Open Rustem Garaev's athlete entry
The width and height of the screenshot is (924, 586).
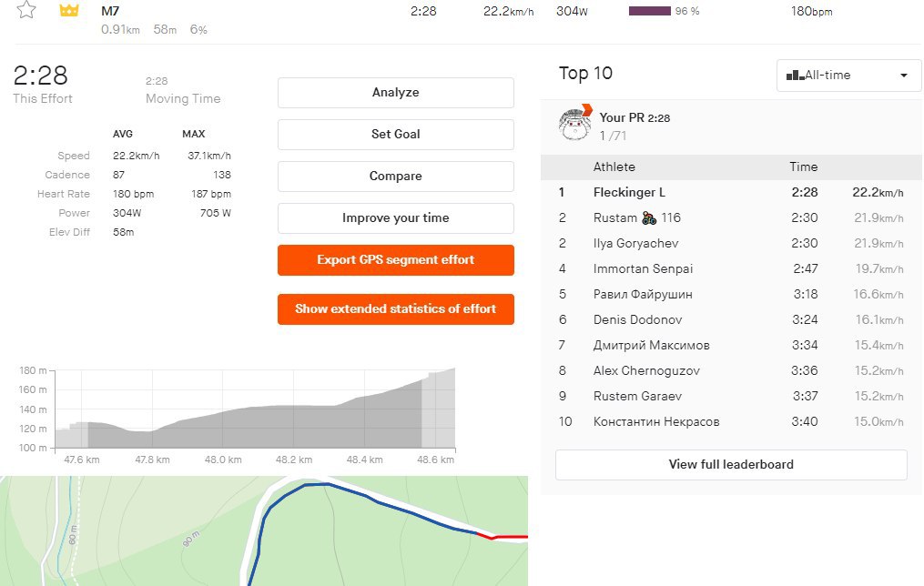click(637, 397)
